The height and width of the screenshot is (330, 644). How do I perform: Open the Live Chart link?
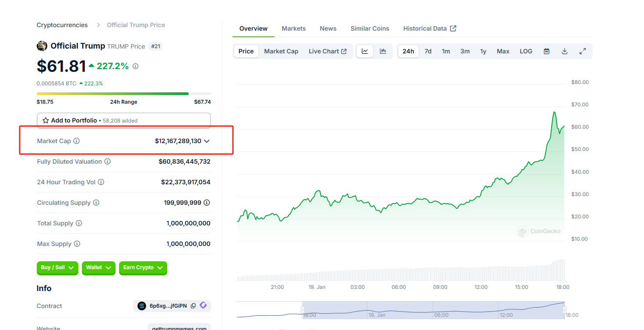pos(327,51)
